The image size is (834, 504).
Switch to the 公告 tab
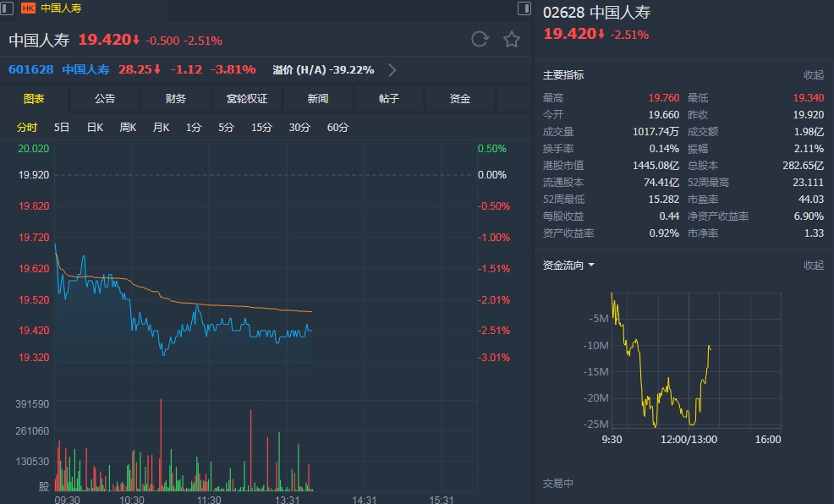pos(105,99)
